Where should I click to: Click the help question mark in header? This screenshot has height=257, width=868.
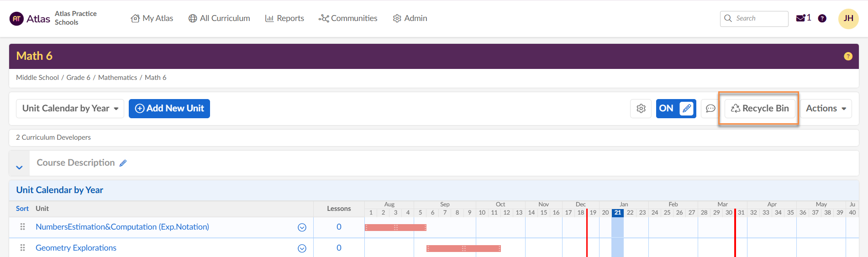pyautogui.click(x=822, y=18)
